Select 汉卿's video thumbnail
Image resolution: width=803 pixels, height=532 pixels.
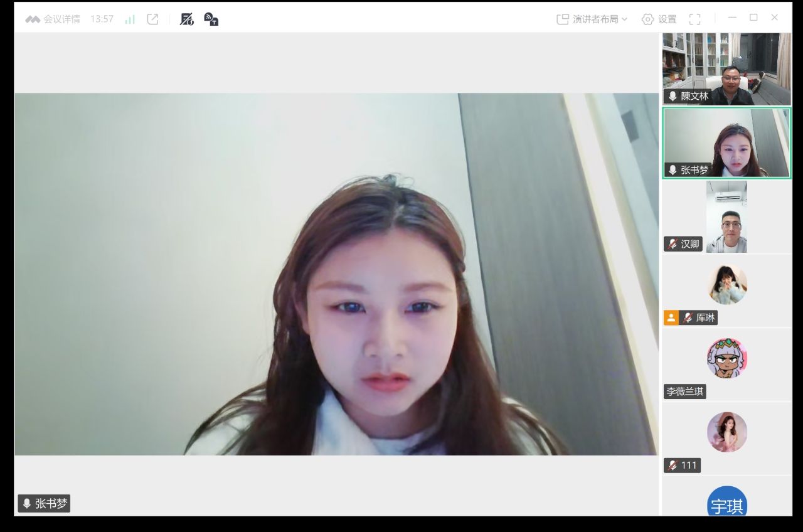(726, 217)
